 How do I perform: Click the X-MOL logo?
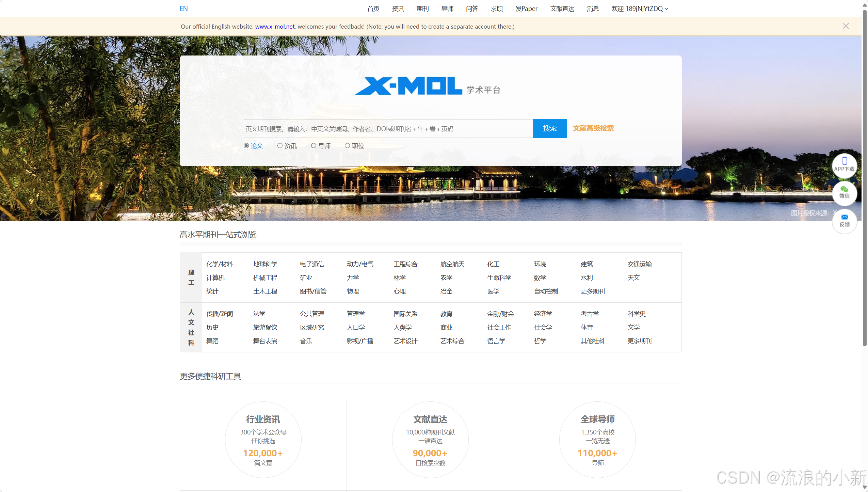click(408, 86)
